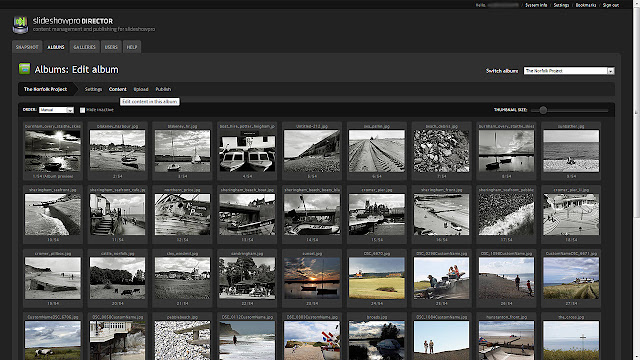
Task: Click the Bookmarks link
Action: [x=586, y=5]
